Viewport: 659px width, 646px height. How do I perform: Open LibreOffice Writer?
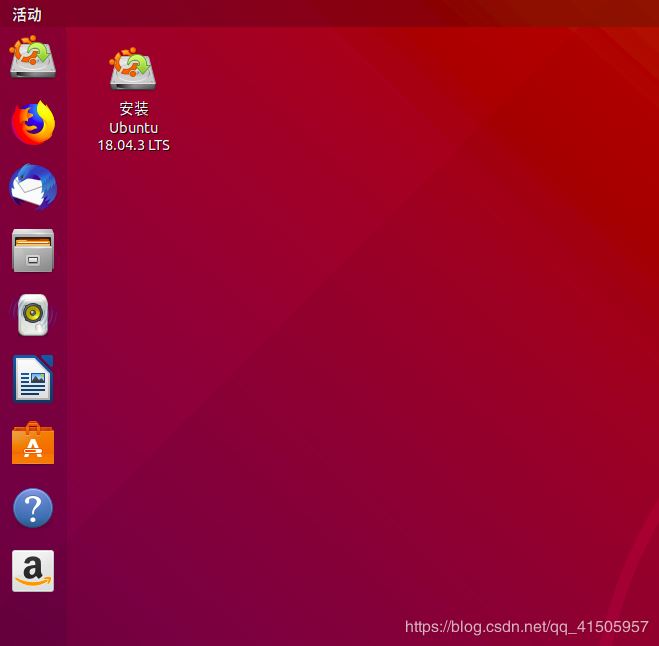[33, 379]
